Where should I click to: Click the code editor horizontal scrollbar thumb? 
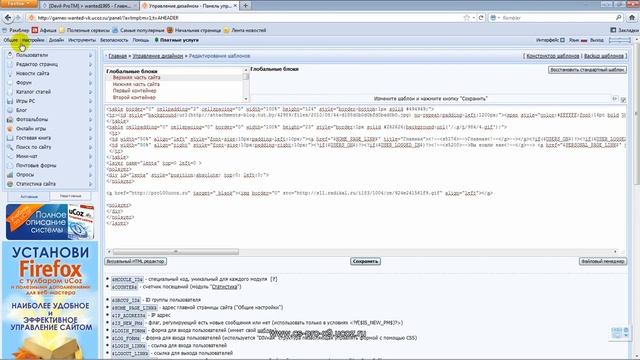click(x=176, y=252)
